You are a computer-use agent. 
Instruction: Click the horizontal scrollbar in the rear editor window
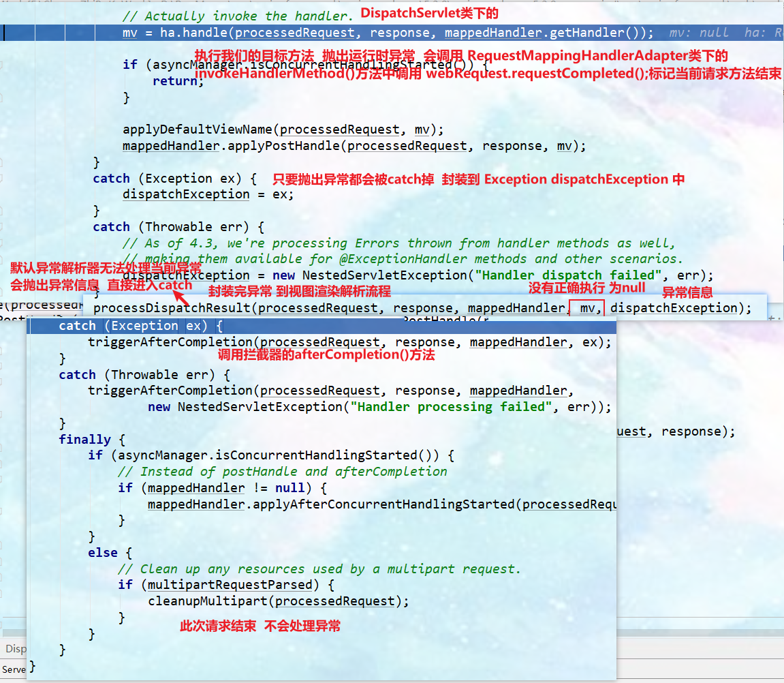point(700,633)
